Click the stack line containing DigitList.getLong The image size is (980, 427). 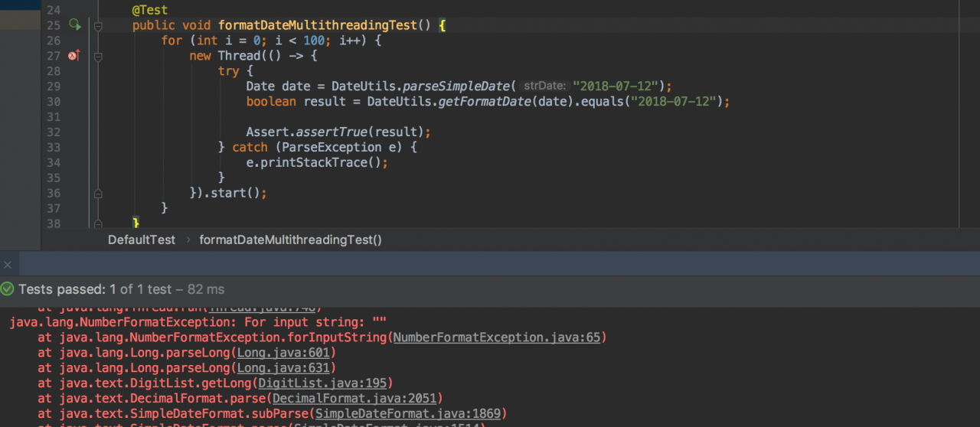pos(215,383)
